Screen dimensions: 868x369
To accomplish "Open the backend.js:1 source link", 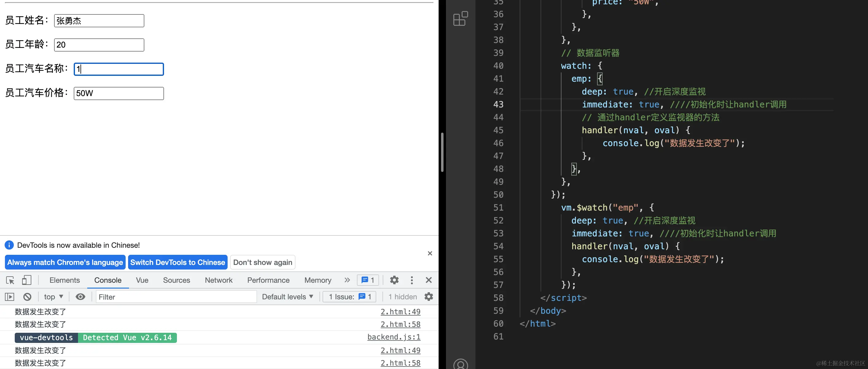I will (393, 337).
